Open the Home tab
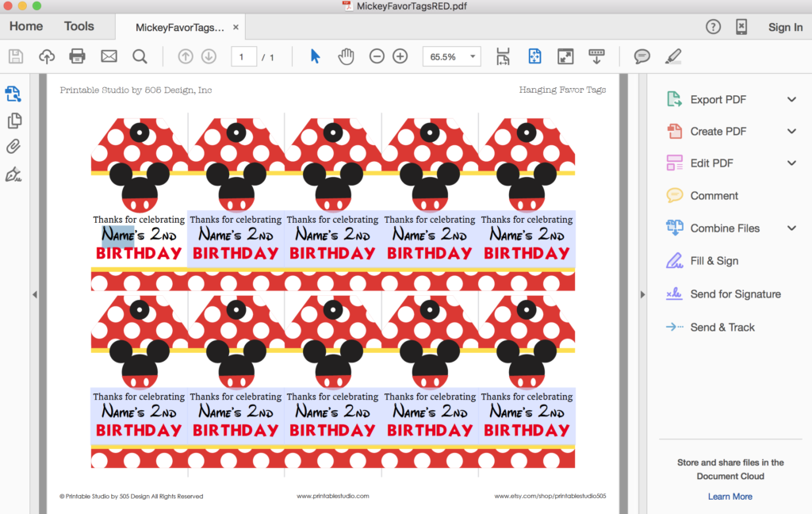 point(25,25)
